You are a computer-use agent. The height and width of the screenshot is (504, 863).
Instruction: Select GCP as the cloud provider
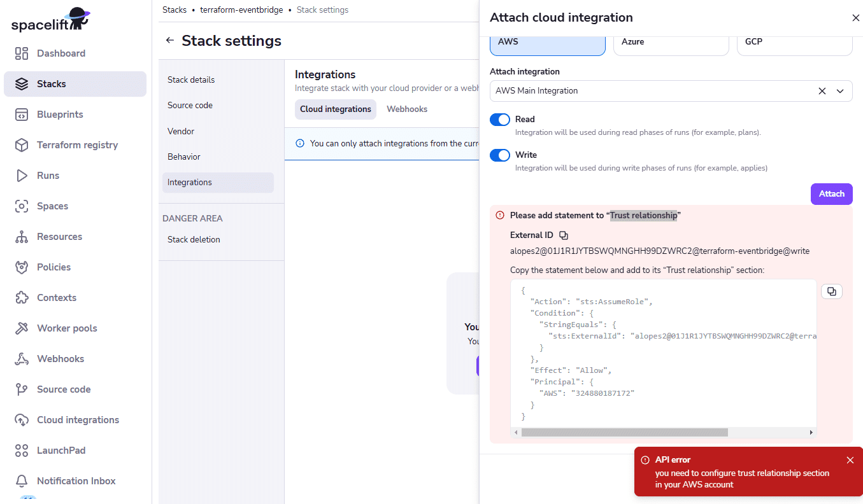(795, 45)
